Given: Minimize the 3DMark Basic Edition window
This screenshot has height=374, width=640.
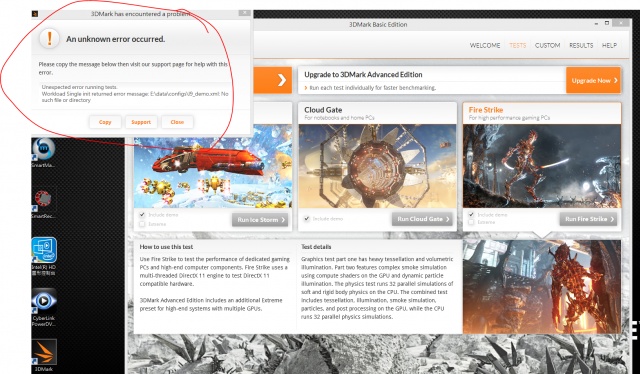Looking at the screenshot, I should pos(596,24).
